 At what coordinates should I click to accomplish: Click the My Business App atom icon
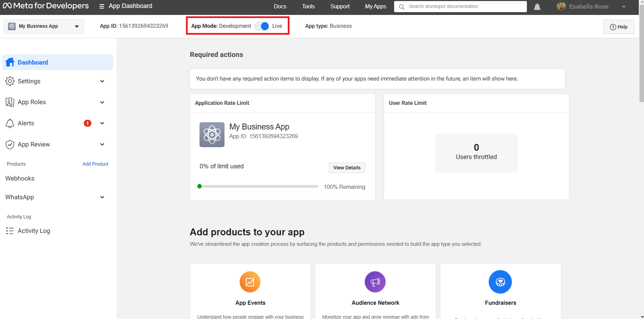point(212,135)
